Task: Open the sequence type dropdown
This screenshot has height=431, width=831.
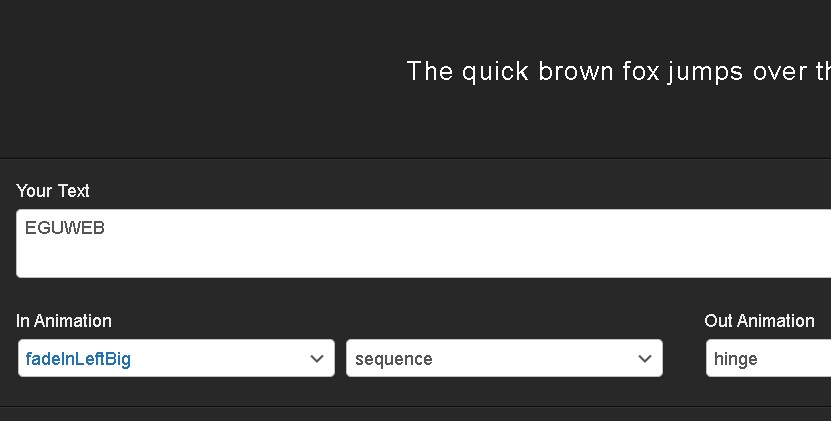Action: pyautogui.click(x=504, y=359)
